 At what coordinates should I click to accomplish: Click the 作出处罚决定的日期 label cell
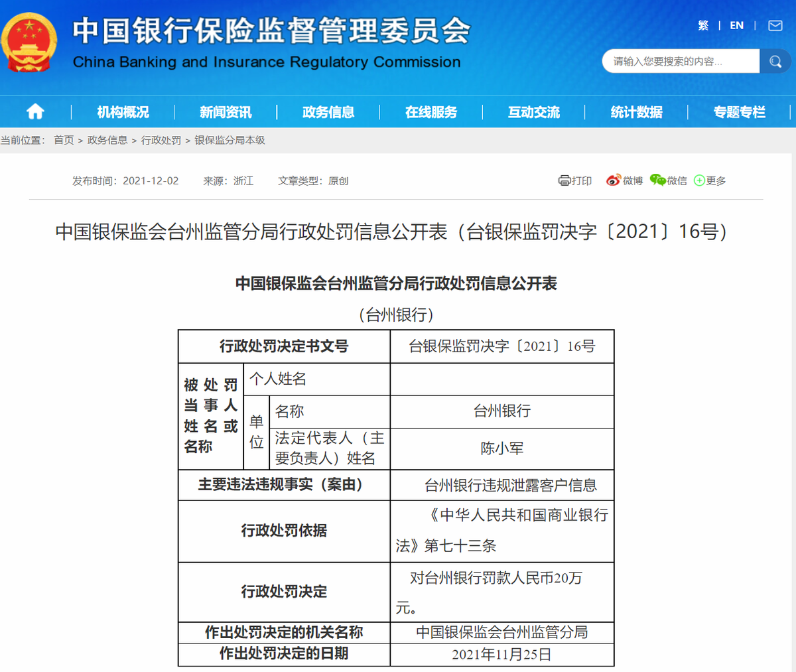(284, 654)
